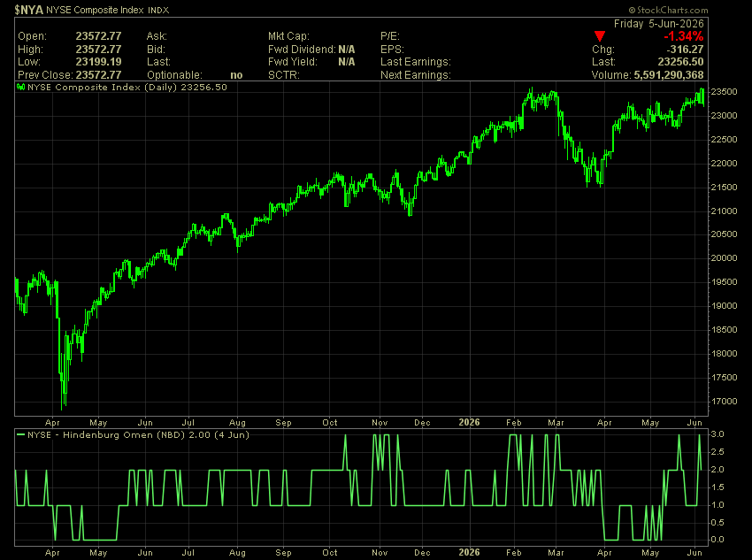The width and height of the screenshot is (752, 560).
Task: Click the Open value 23572.77
Action: (x=98, y=36)
